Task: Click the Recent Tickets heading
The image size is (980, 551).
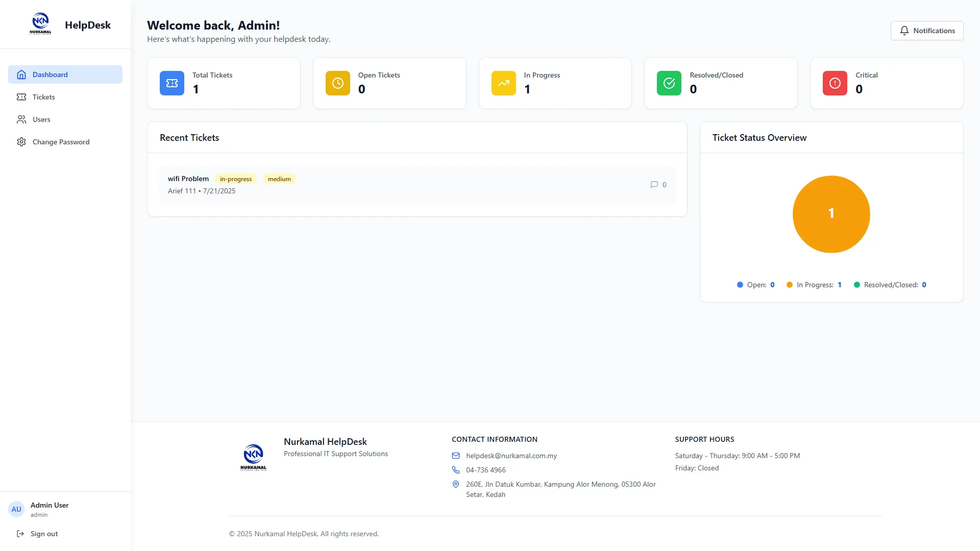Action: pos(189,138)
